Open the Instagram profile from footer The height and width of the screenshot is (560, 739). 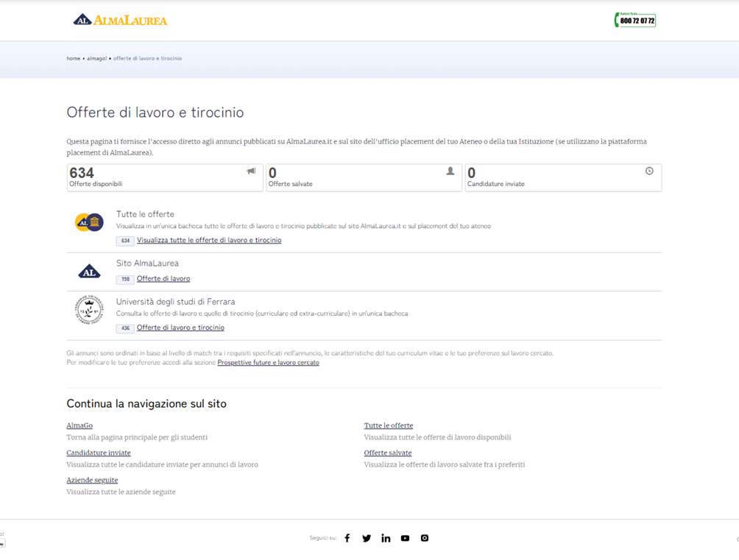(425, 538)
